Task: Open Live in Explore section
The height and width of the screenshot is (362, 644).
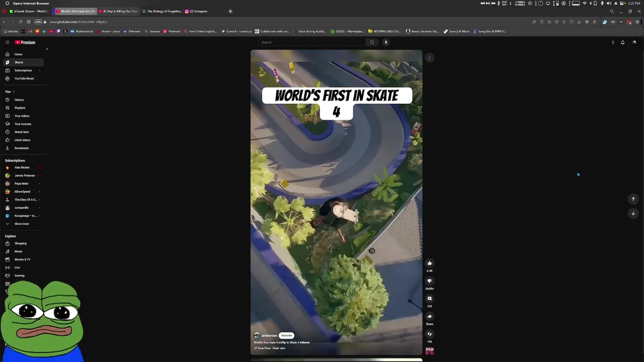Action: pos(23,267)
